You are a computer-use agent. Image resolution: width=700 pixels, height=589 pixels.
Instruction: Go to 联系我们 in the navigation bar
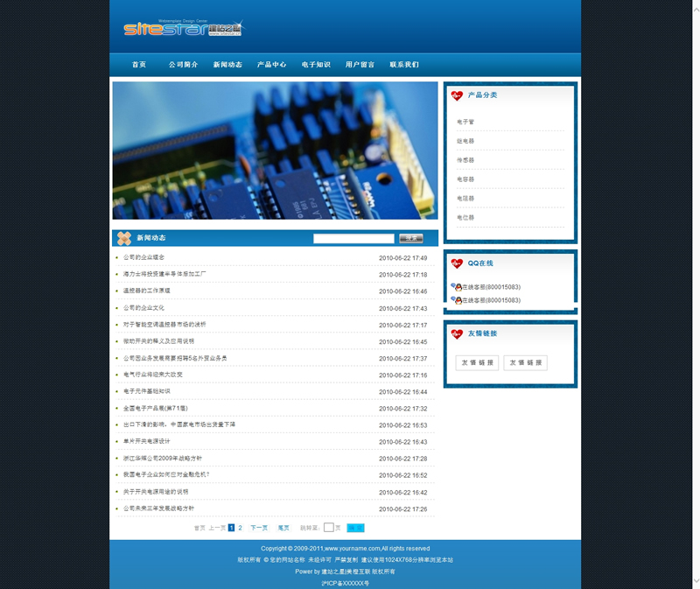[x=404, y=65]
